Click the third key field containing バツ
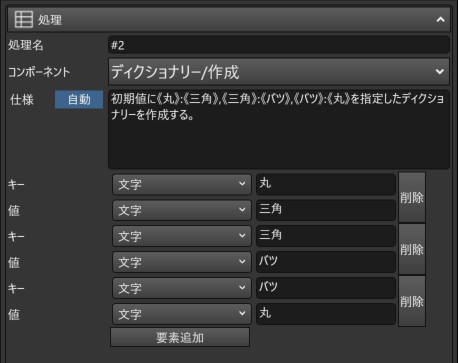 [x=326, y=288]
